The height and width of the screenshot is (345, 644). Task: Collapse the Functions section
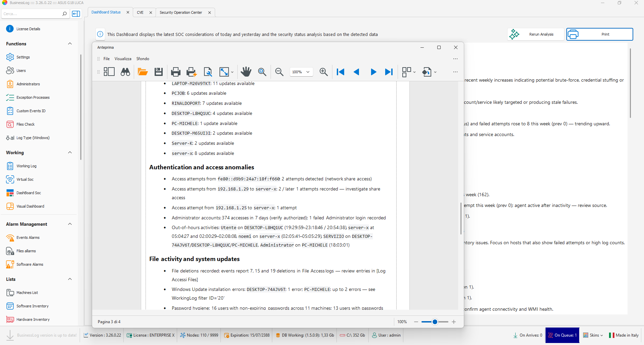(70, 44)
